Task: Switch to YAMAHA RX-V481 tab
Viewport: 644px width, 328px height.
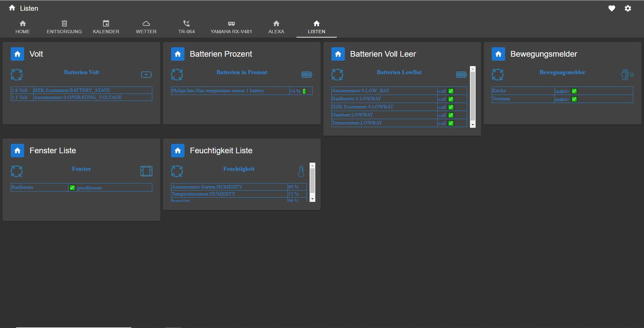Action: (x=231, y=27)
